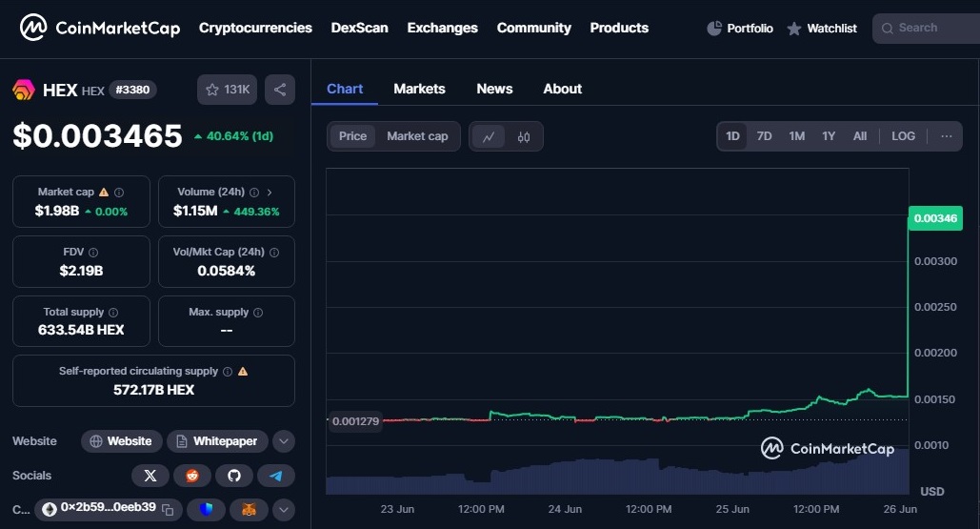Open the HEX Website link

click(x=121, y=441)
